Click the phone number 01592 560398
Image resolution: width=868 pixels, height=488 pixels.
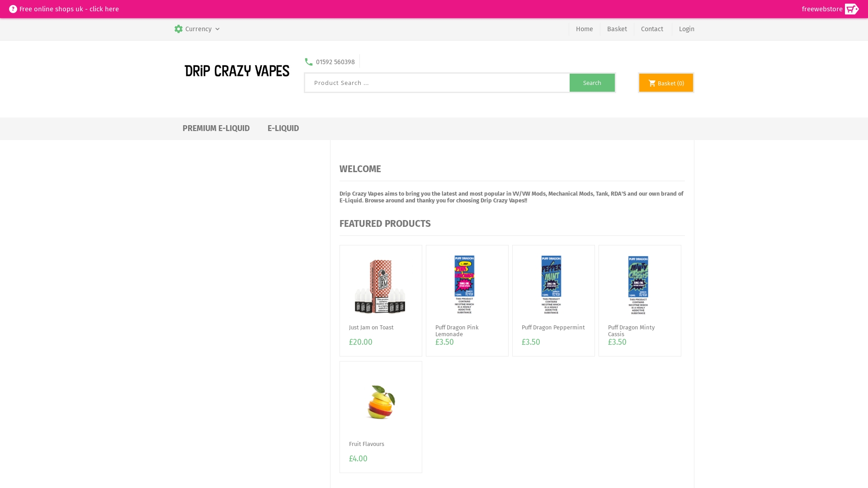pos(335,62)
